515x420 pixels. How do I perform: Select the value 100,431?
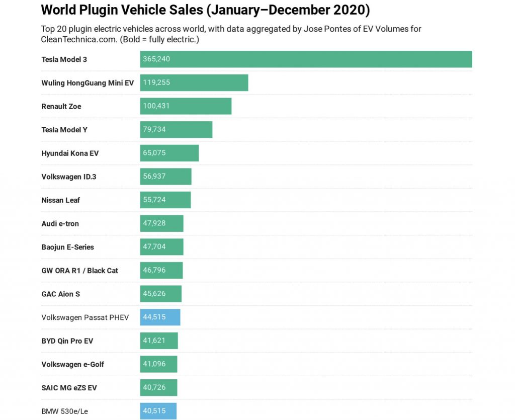pos(156,106)
